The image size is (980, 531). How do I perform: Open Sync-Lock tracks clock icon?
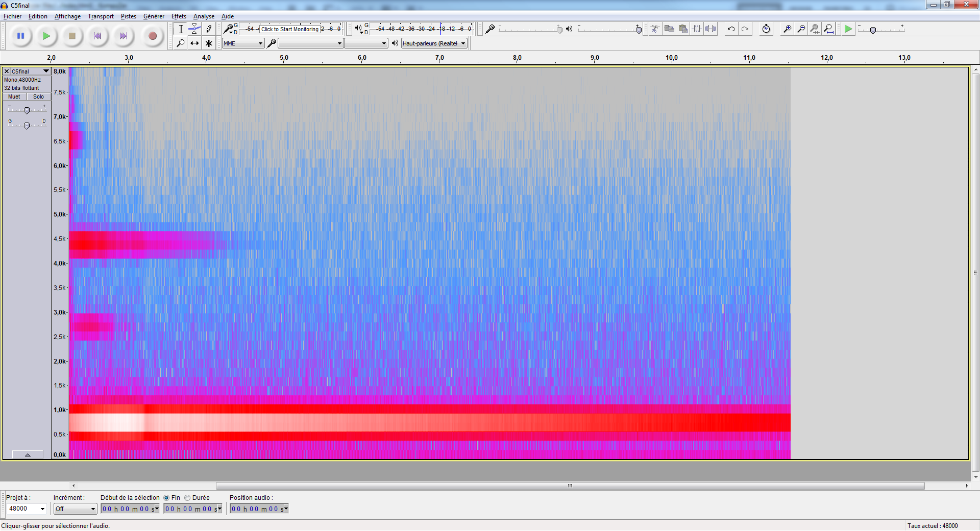(x=766, y=29)
